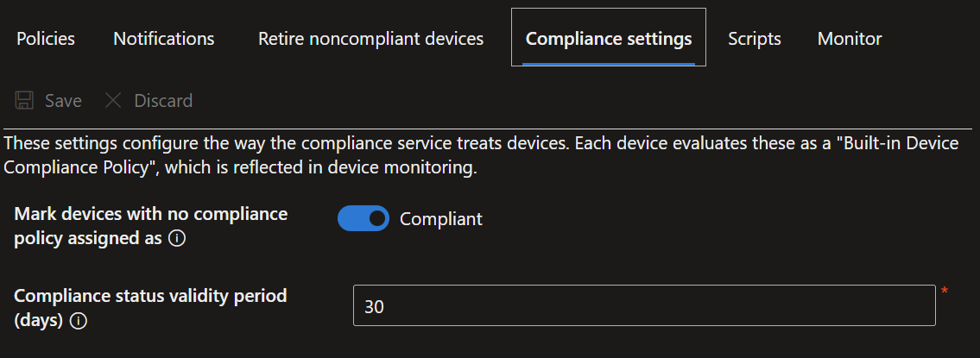Select the Compliance settings tab

609,39
